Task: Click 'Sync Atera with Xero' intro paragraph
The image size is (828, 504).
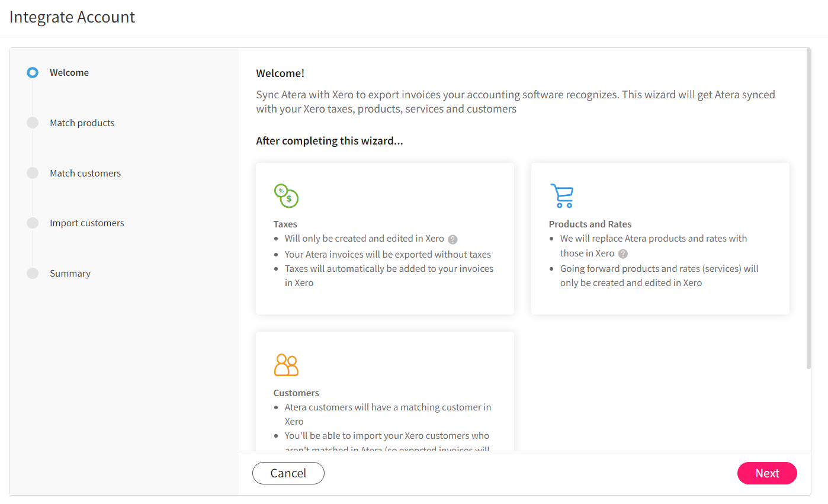Action: (515, 102)
